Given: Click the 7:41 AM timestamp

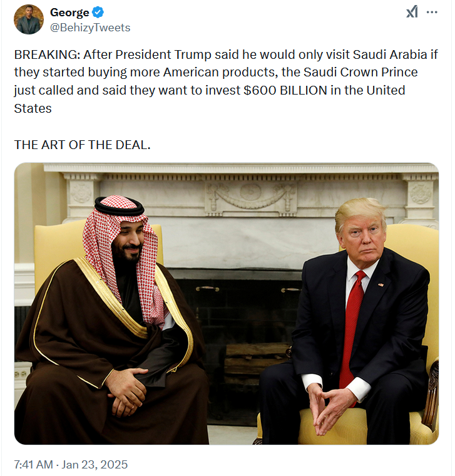Looking at the screenshot, I should pyautogui.click(x=34, y=465).
